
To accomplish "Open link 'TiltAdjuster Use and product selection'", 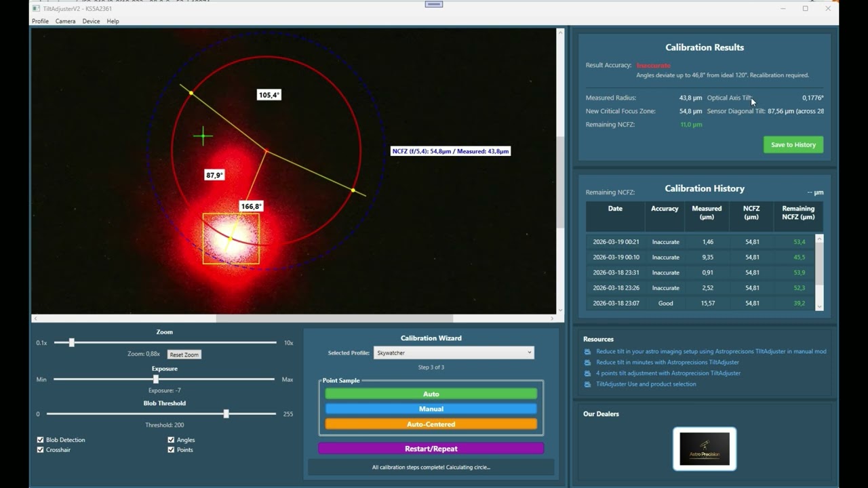I will tap(646, 384).
